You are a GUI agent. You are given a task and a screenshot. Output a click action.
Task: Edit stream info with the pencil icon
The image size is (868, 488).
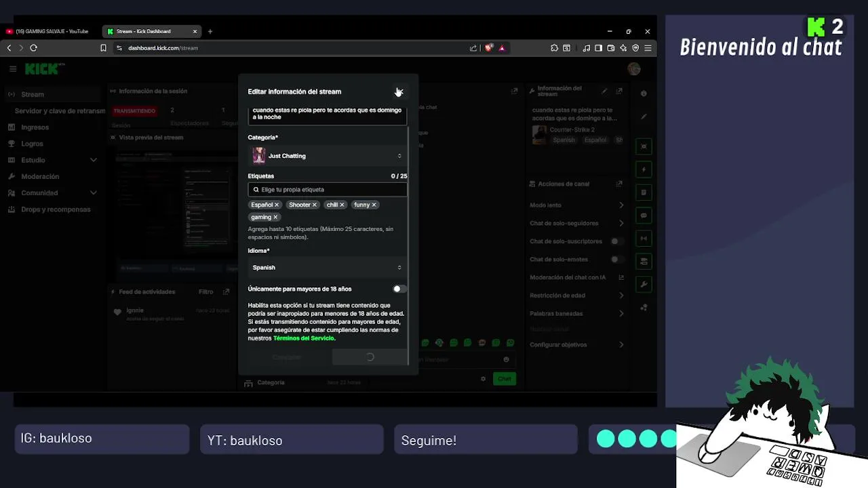coord(604,91)
